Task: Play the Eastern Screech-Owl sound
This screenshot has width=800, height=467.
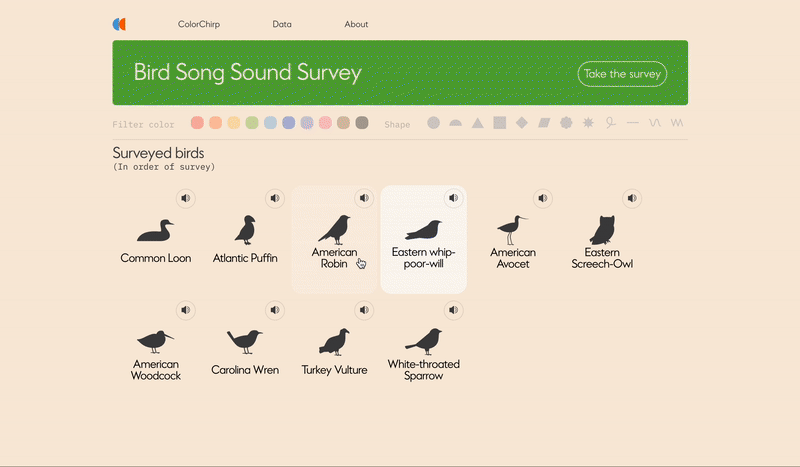Action: click(x=633, y=198)
